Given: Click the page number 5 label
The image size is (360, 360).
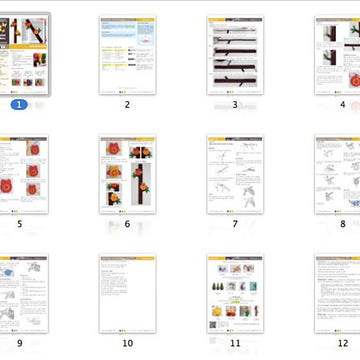Looking at the screenshot, I should click(x=20, y=224).
